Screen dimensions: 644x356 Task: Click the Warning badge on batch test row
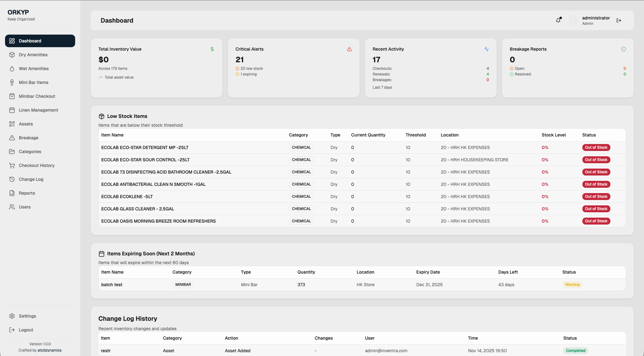[572, 284]
